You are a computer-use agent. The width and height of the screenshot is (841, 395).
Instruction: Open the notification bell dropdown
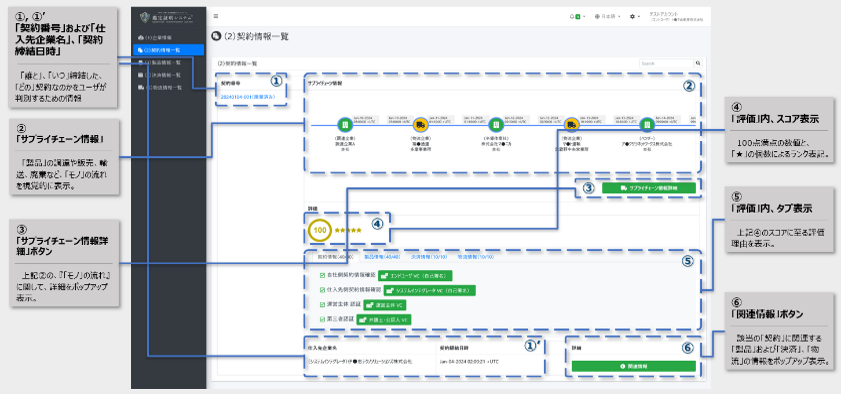pyautogui.click(x=577, y=17)
